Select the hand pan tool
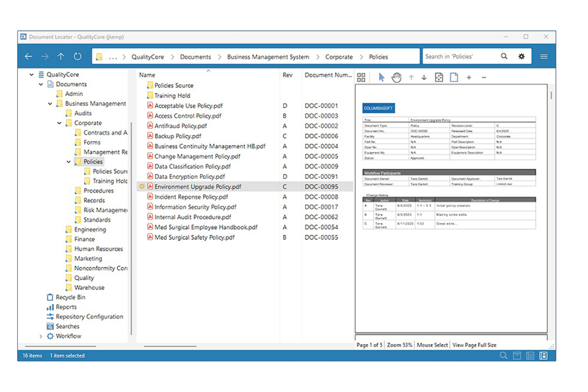 point(396,77)
